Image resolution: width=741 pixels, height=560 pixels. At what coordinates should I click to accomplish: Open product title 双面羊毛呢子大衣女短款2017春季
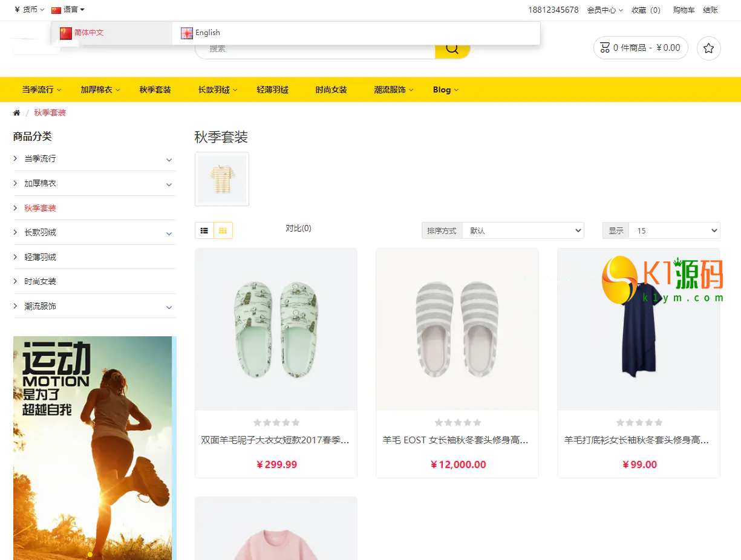click(x=275, y=441)
